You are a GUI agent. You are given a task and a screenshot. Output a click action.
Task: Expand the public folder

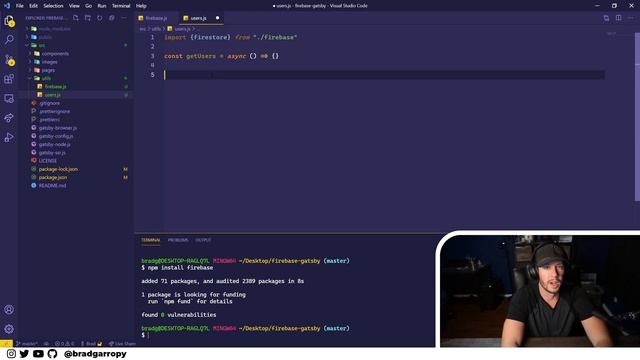45,37
